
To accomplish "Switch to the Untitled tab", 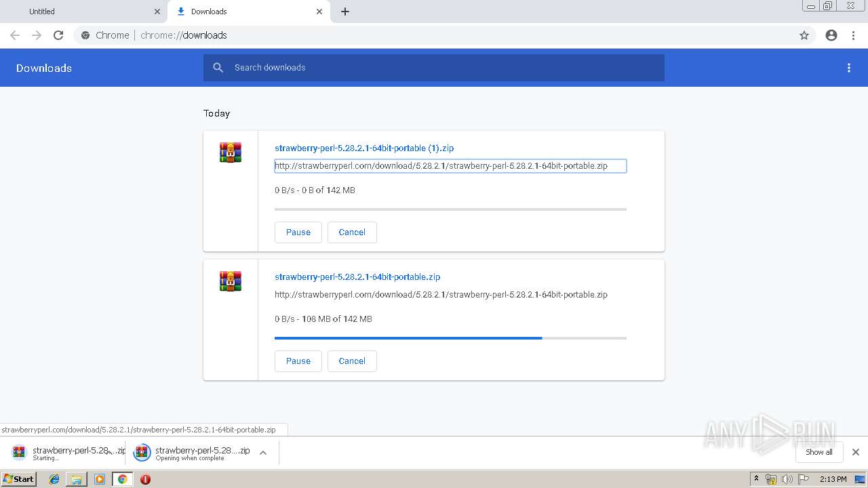I will coord(83,12).
